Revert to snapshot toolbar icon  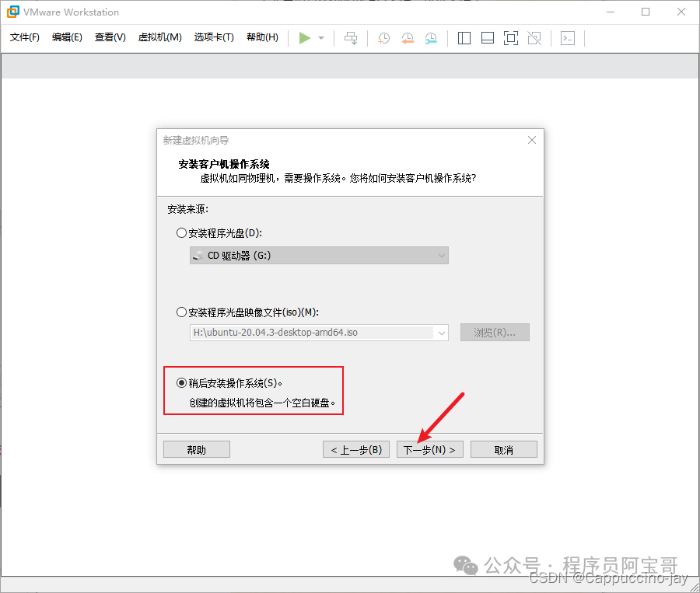pos(407,38)
